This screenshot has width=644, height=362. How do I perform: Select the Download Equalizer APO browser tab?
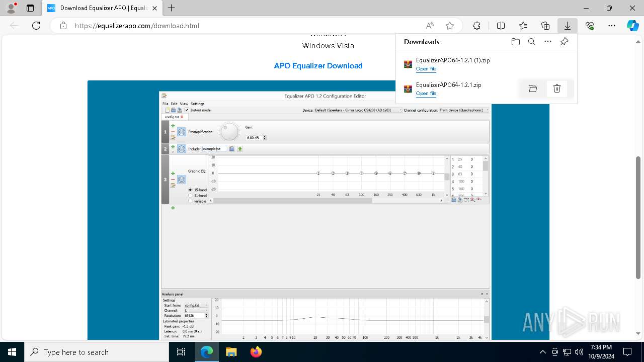(102, 8)
